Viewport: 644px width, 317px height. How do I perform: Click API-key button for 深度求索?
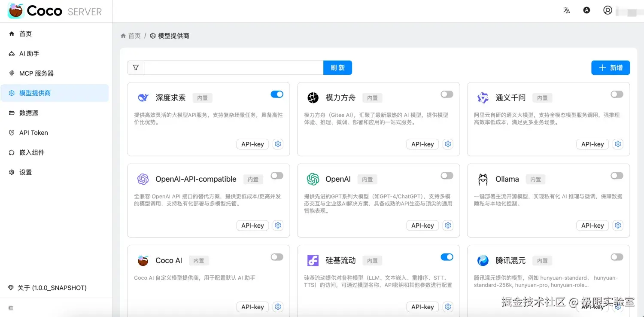point(252,144)
